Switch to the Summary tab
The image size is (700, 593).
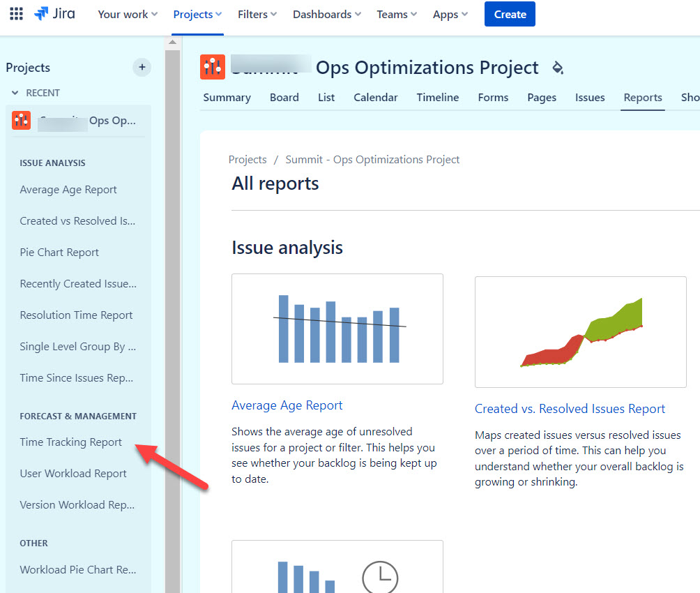[227, 98]
